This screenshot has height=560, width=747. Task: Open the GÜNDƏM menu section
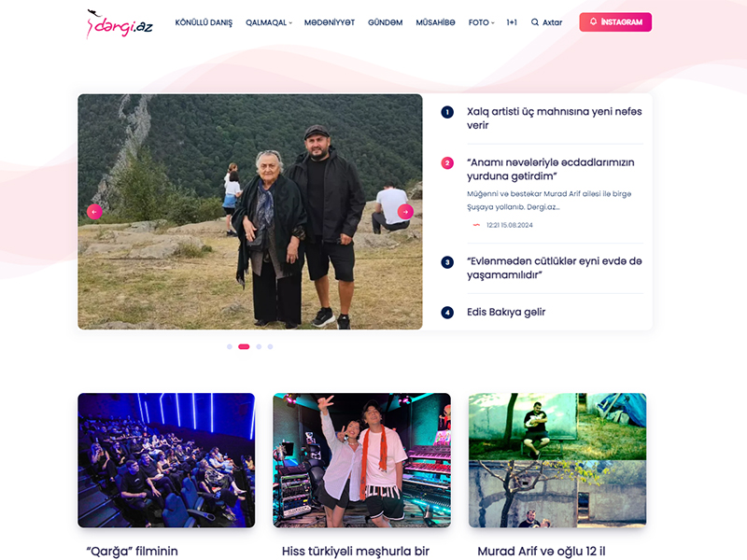(386, 22)
